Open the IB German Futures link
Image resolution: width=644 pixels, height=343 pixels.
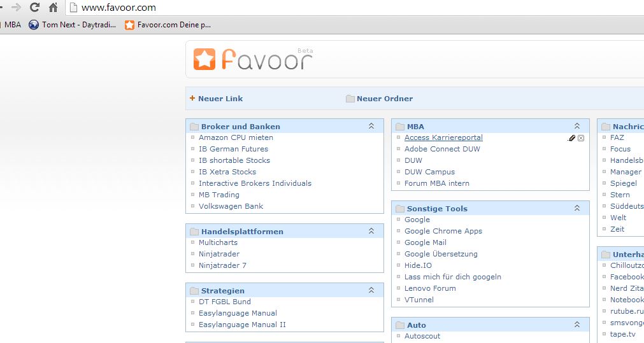[x=233, y=149]
